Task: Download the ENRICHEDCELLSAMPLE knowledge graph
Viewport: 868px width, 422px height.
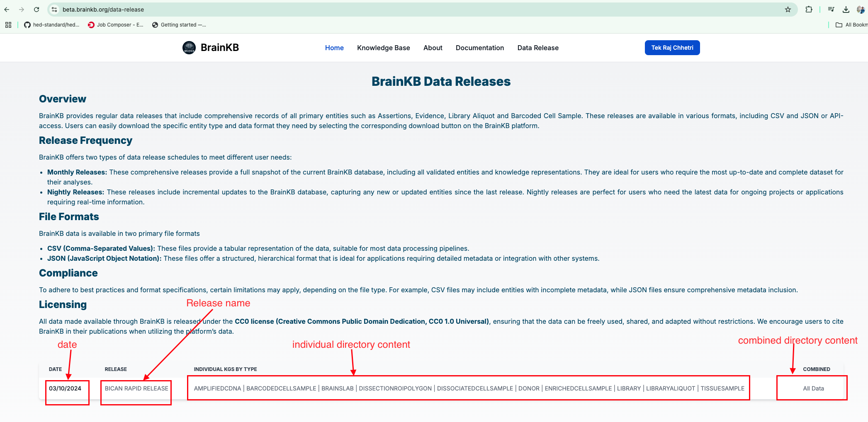Action: point(578,388)
